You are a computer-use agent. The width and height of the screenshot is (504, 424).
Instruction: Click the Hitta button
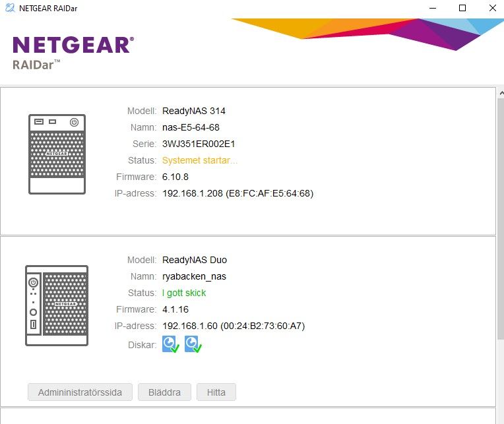coord(216,392)
